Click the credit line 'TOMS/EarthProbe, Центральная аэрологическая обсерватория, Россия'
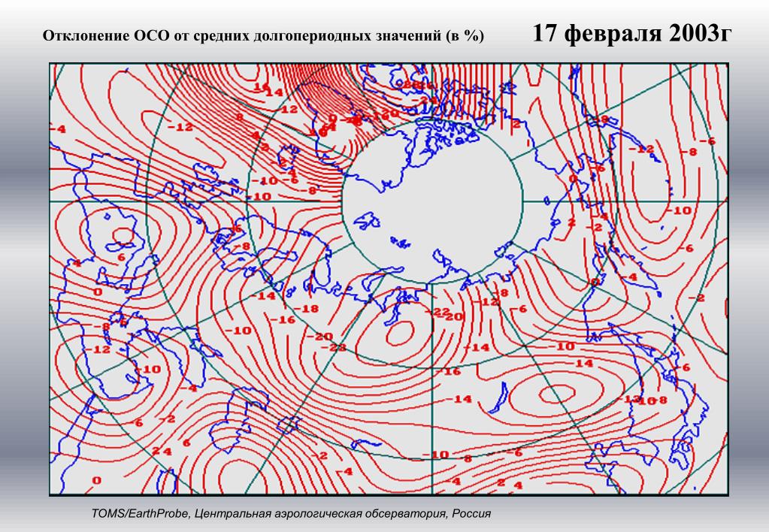 pos(291,513)
